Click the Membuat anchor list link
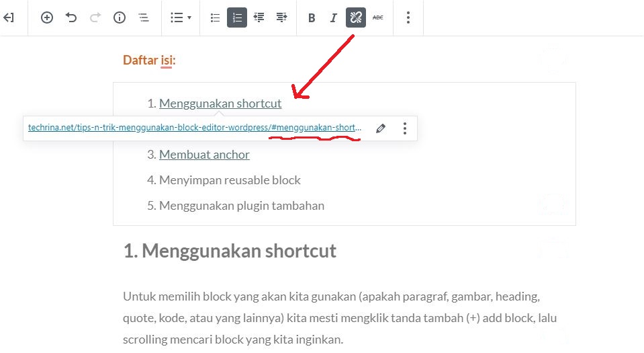Viewport: 644px width, 353px height. tap(204, 155)
